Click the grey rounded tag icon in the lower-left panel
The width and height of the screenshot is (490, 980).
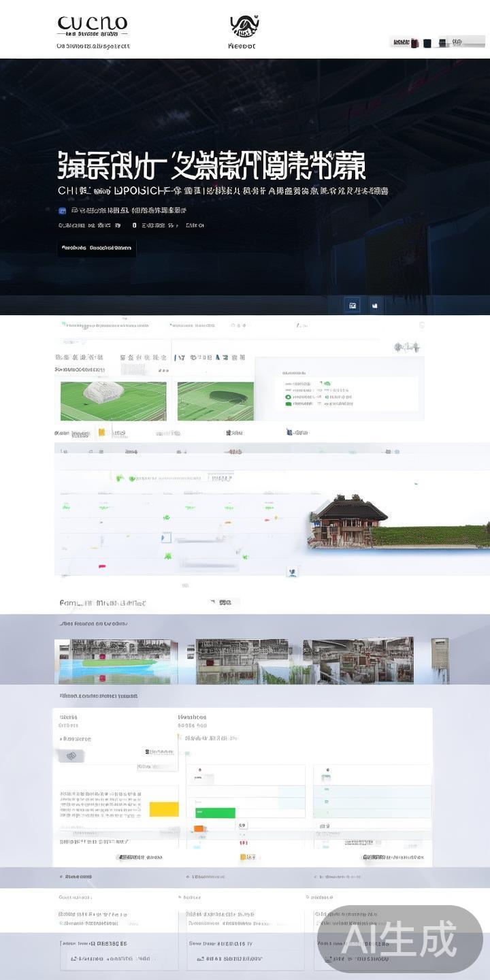(71, 755)
